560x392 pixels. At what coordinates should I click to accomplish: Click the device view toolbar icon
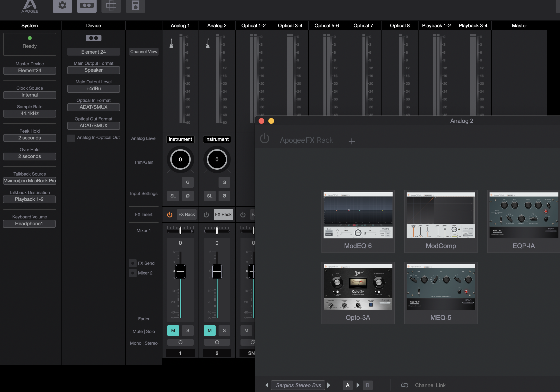tap(87, 5)
